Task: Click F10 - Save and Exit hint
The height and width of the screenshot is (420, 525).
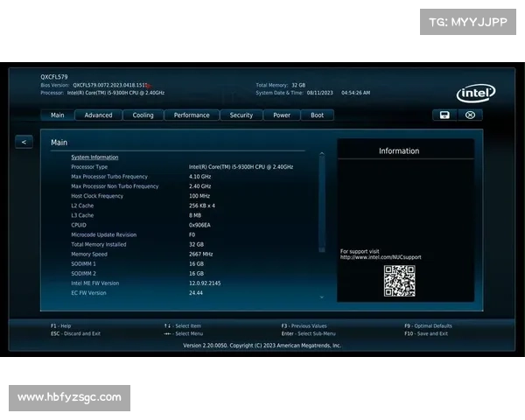Action: click(426, 333)
